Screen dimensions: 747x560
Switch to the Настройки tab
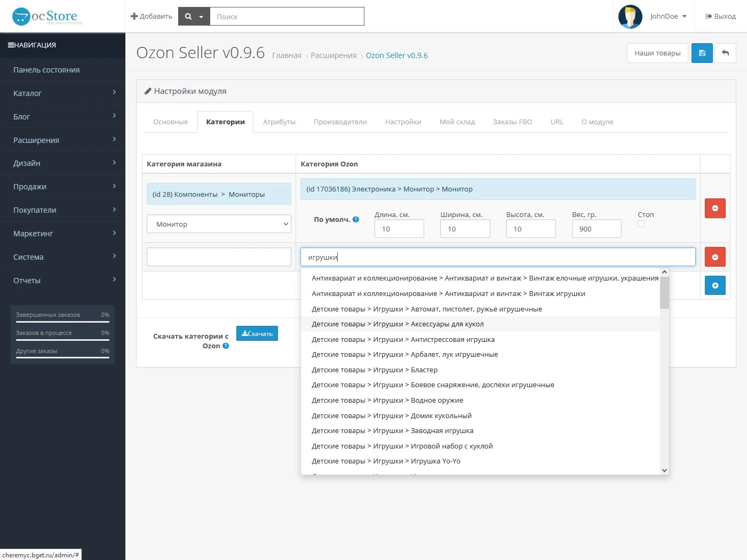(x=403, y=122)
